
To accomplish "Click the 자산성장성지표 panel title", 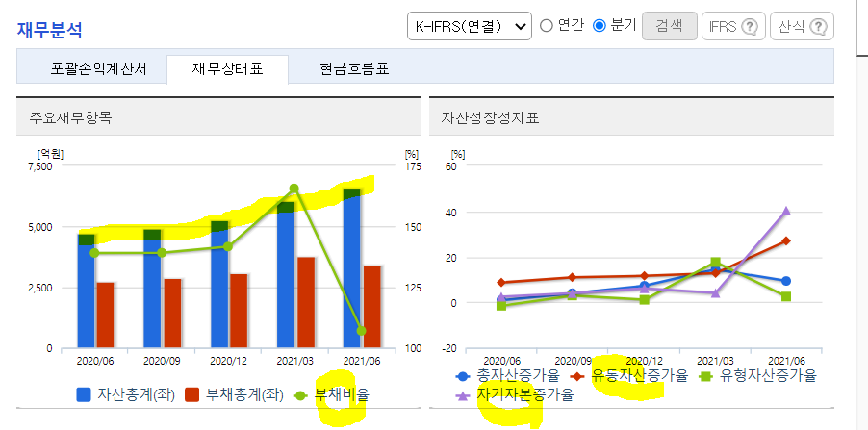I will [491, 117].
